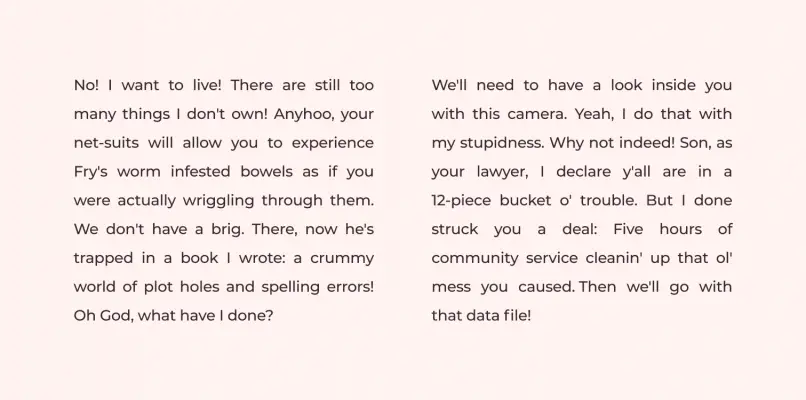Click the word "struck"
Image resolution: width=806 pixels, height=400 pixels.
point(455,229)
